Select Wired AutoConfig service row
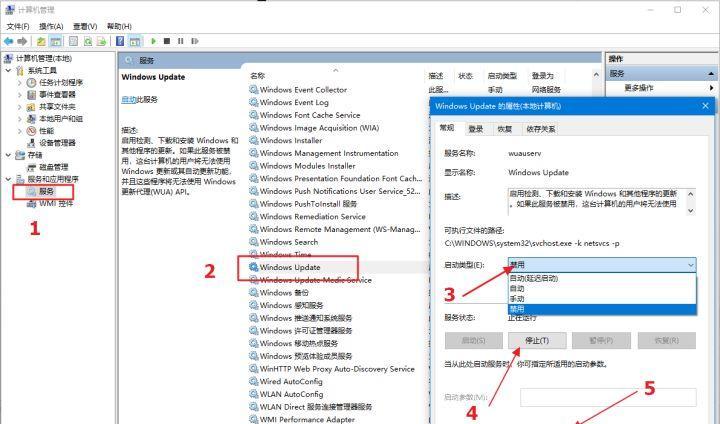 [x=286, y=382]
